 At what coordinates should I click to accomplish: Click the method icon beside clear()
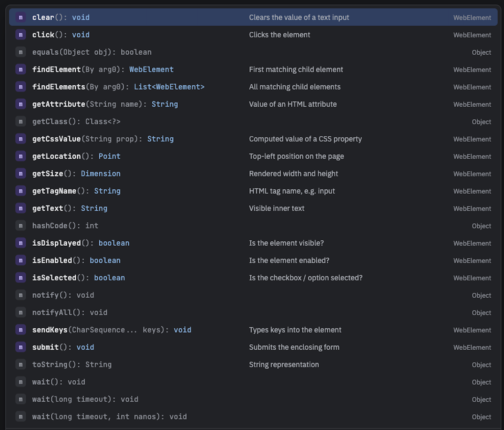21,17
